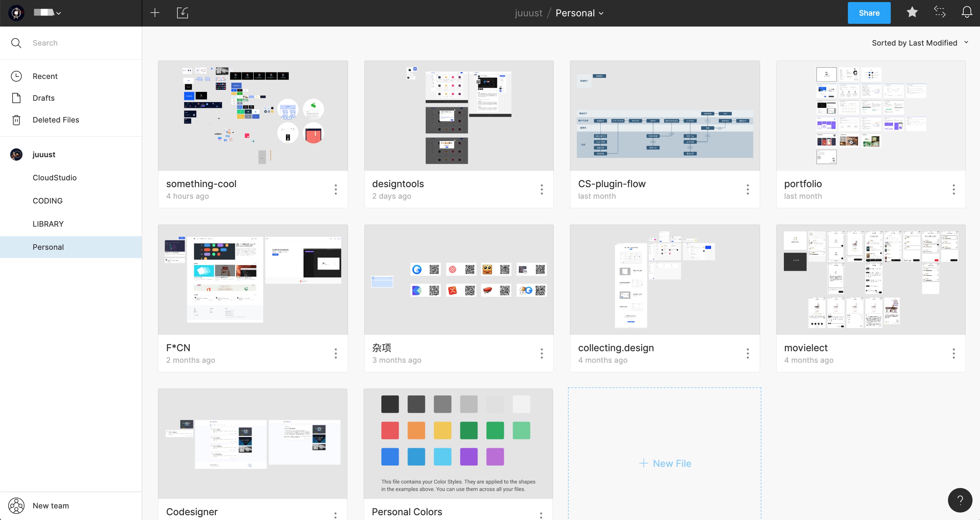
Task: Click the juuust team avatar icon
Action: click(x=16, y=155)
